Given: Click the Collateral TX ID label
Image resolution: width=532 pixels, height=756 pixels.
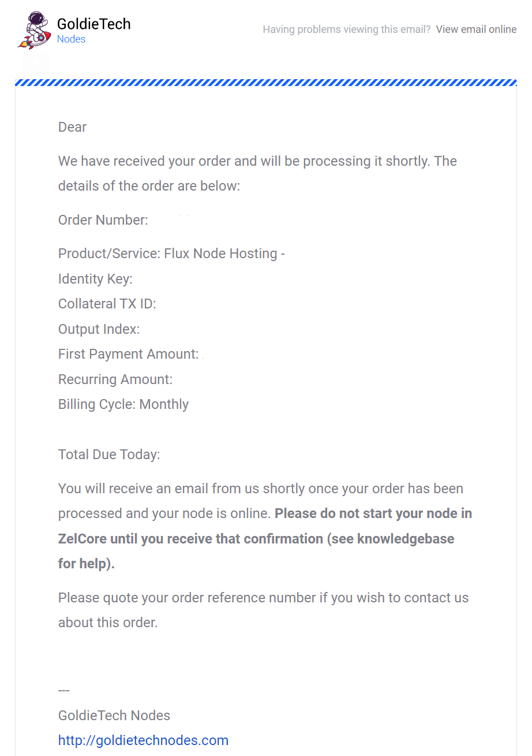Looking at the screenshot, I should (x=107, y=304).
